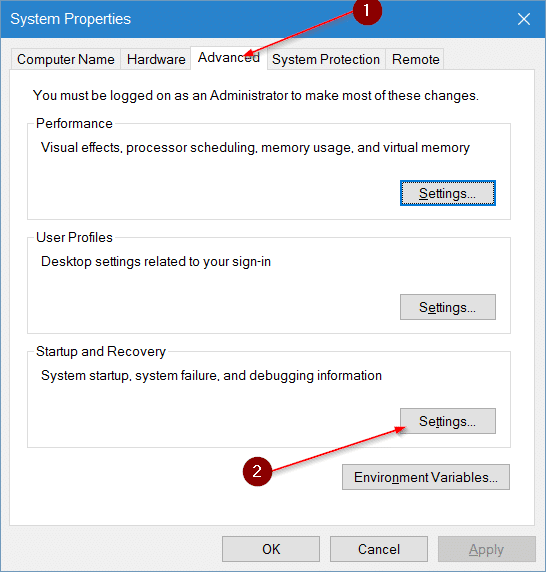Open the Remote tab
The width and height of the screenshot is (546, 572).
(415, 59)
